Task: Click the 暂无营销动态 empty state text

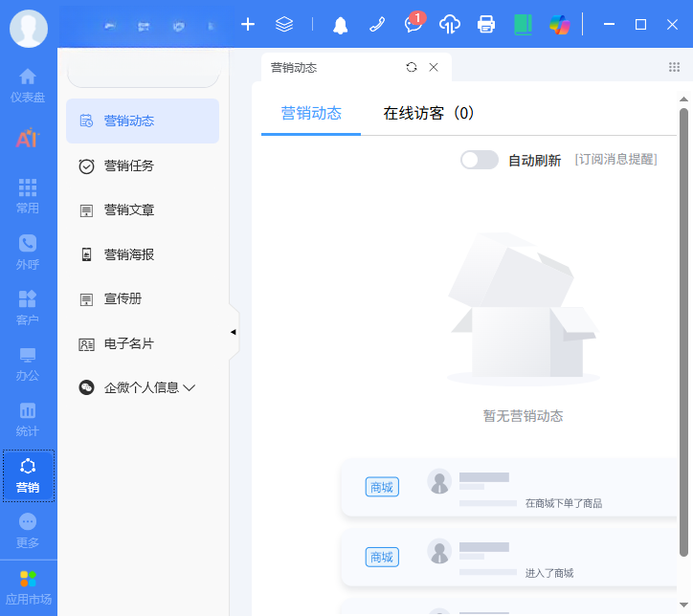Action: point(523,416)
